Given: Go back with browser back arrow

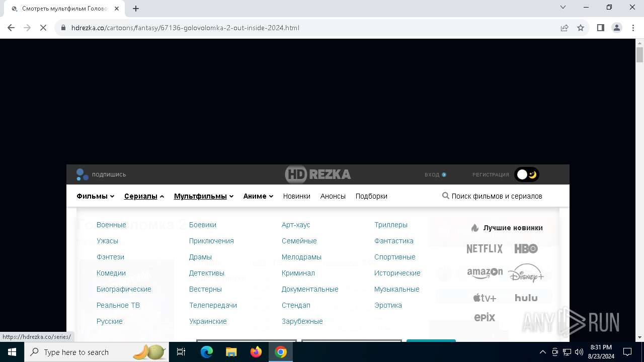Looking at the screenshot, I should click(11, 28).
